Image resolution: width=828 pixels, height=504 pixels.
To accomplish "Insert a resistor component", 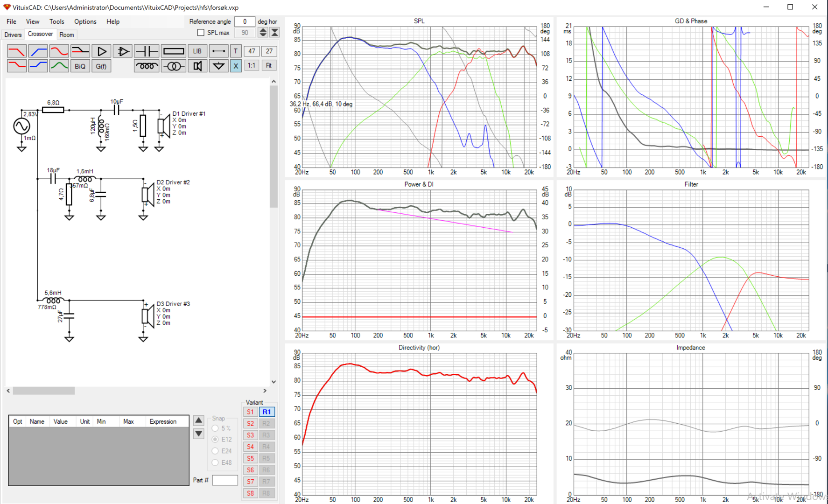I will coord(174,51).
